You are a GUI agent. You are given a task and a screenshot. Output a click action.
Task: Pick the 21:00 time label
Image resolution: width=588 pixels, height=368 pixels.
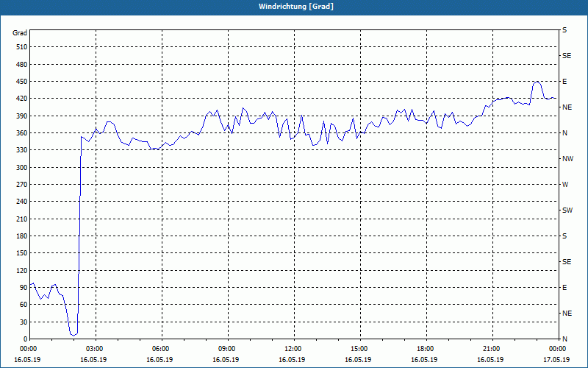coord(490,349)
